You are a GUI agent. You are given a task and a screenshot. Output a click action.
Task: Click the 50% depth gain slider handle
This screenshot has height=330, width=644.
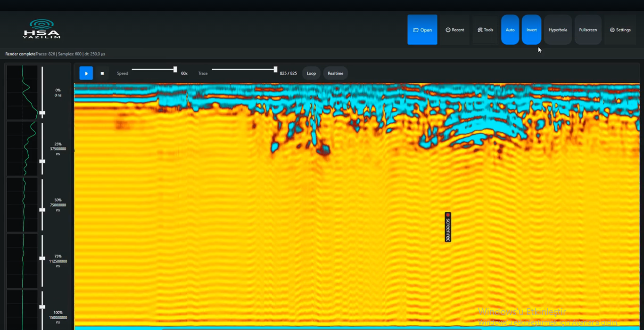42,210
